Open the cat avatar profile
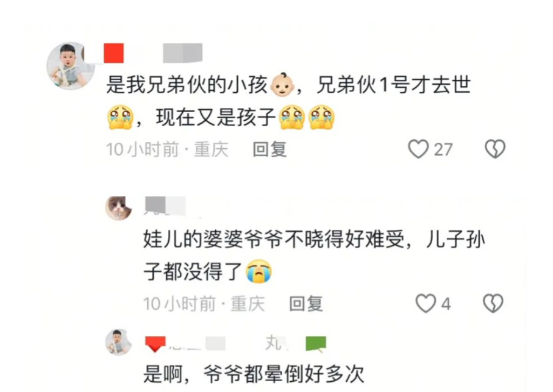The height and width of the screenshot is (392, 553). 119,208
